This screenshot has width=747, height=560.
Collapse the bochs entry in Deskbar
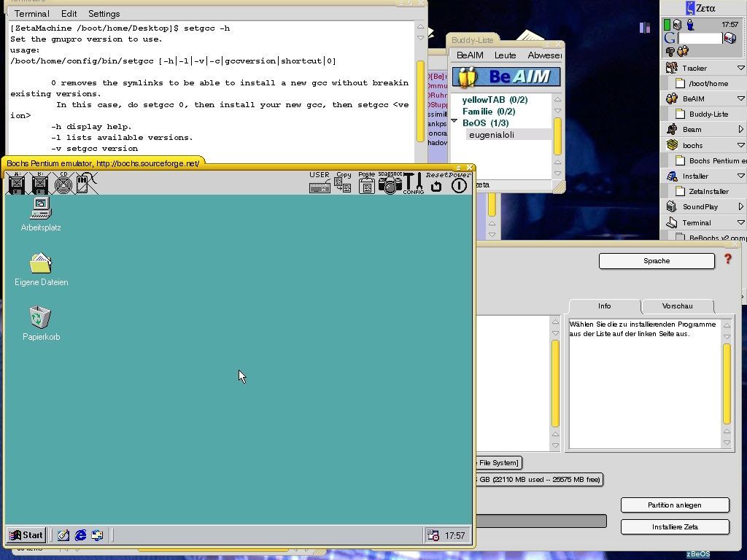(x=741, y=145)
